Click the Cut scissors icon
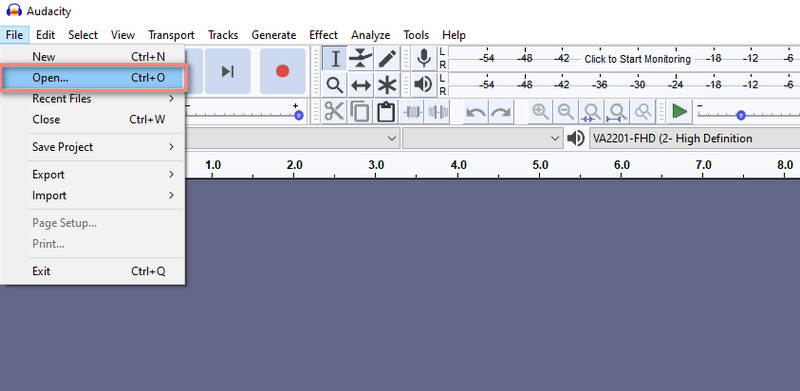This screenshot has height=391, width=800. (x=335, y=111)
